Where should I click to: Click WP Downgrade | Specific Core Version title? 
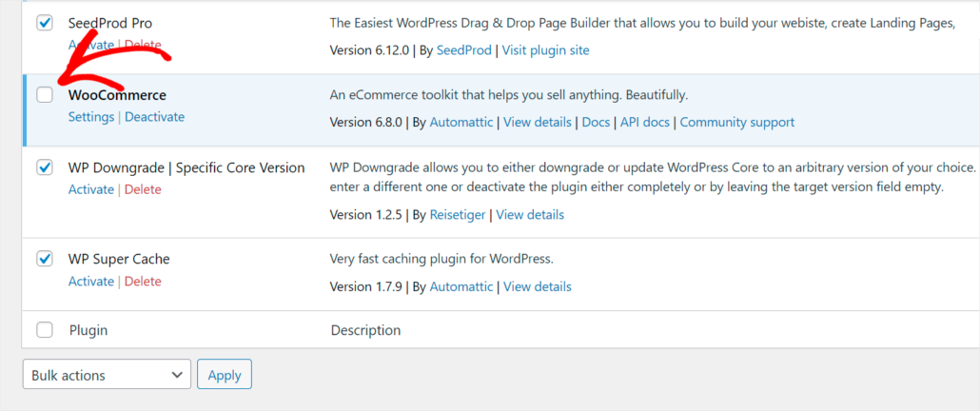186,167
